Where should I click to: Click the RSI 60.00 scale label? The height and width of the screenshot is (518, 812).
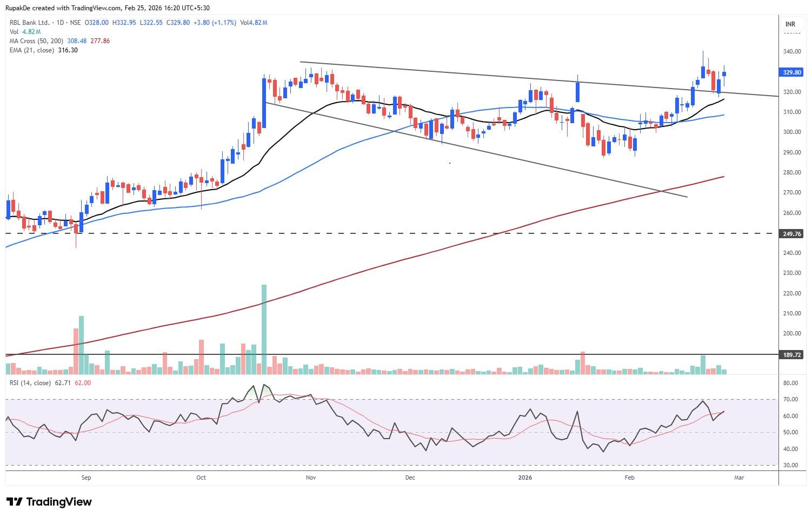coord(790,416)
